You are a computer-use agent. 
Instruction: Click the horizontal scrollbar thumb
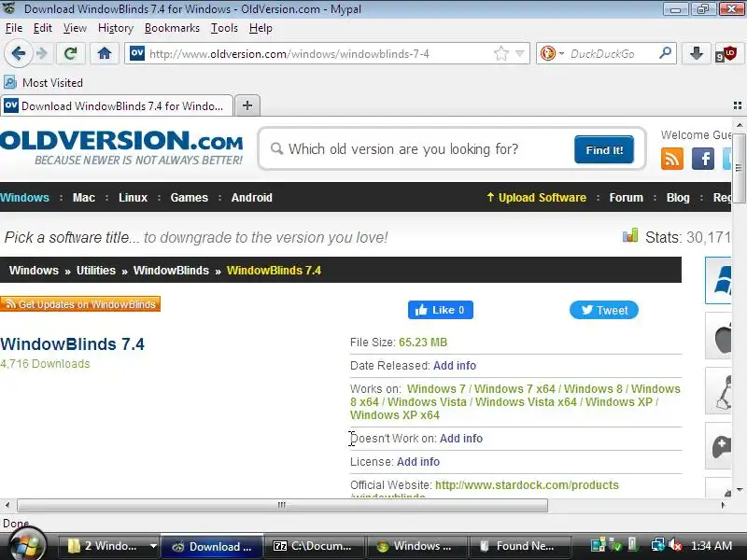coord(282,505)
